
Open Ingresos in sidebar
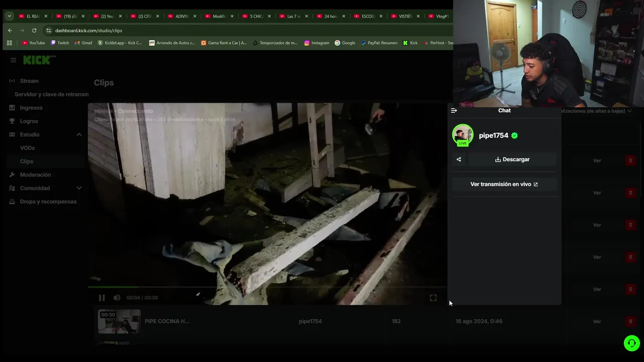tap(31, 108)
